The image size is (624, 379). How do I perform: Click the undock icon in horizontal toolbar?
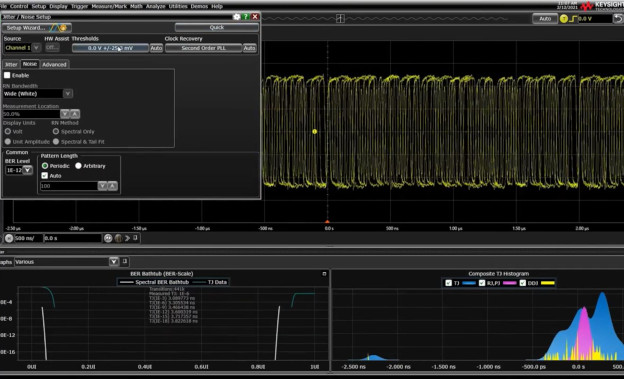click(x=135, y=238)
